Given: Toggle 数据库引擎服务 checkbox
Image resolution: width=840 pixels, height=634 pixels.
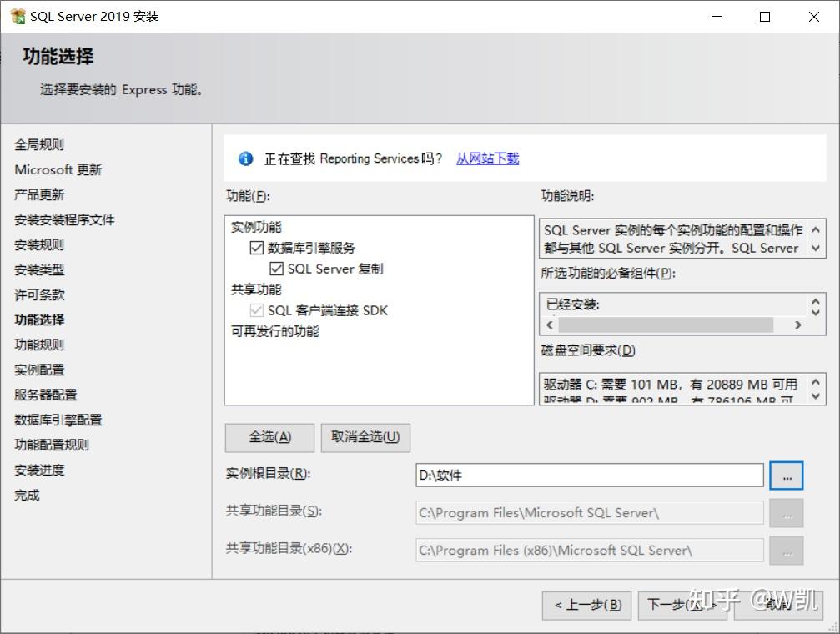Looking at the screenshot, I should click(x=257, y=248).
